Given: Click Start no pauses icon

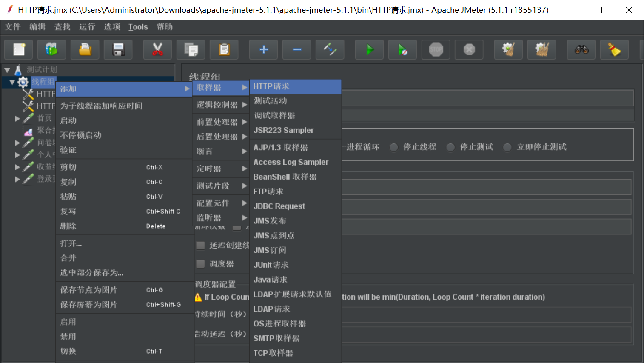Looking at the screenshot, I should 403,50.
